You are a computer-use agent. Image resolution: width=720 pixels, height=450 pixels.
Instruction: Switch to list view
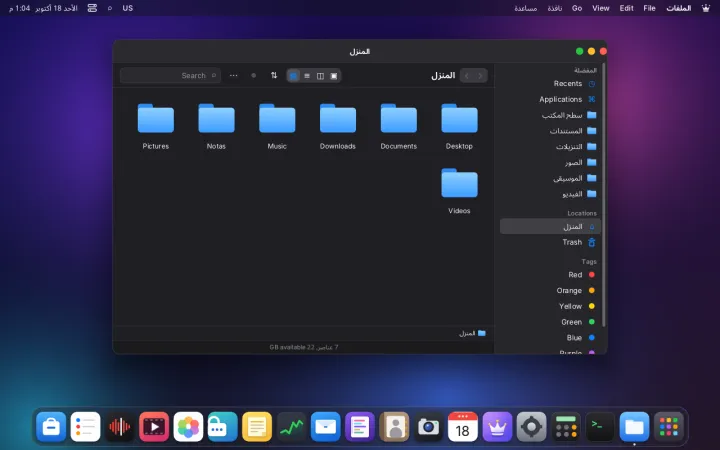307,76
